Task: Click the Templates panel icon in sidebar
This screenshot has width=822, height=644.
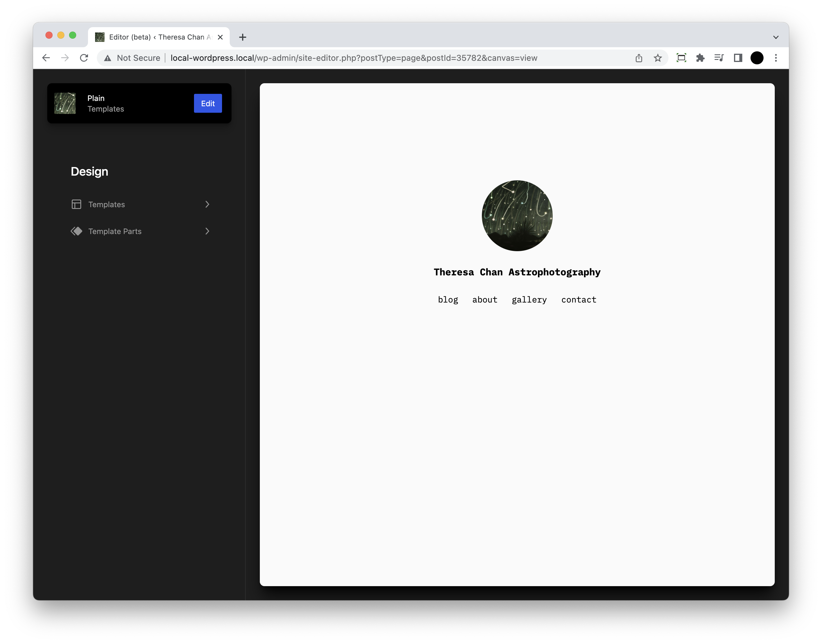Action: tap(76, 204)
